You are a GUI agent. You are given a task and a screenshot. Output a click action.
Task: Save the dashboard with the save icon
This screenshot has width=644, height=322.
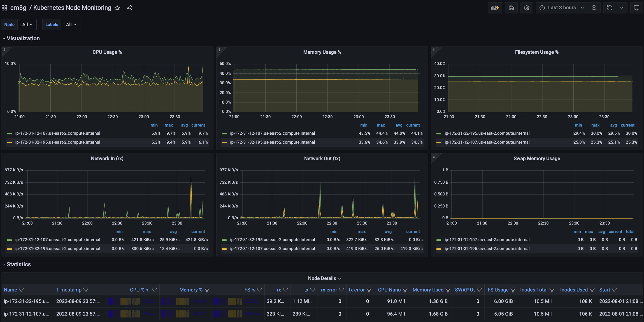coord(511,8)
